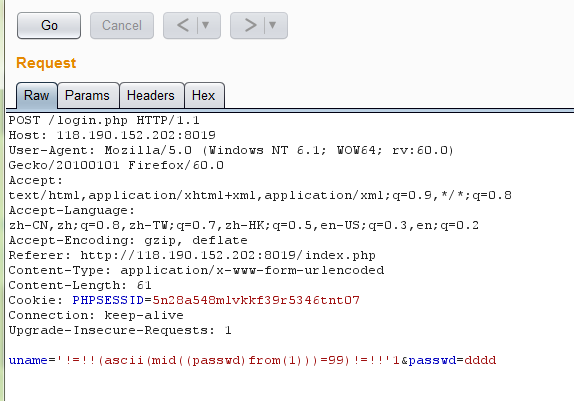Viewport: 574px width, 401px height.
Task: Click the Referer header line
Action: [192, 255]
